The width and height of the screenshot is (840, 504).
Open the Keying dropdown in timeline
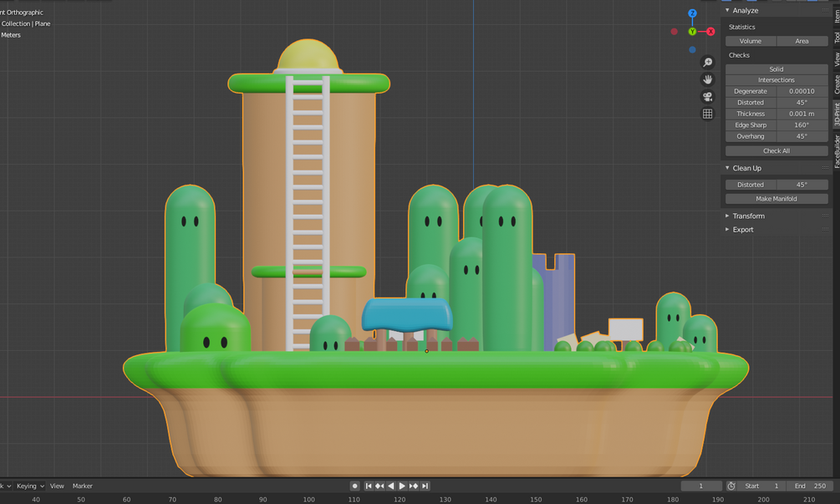click(30, 486)
